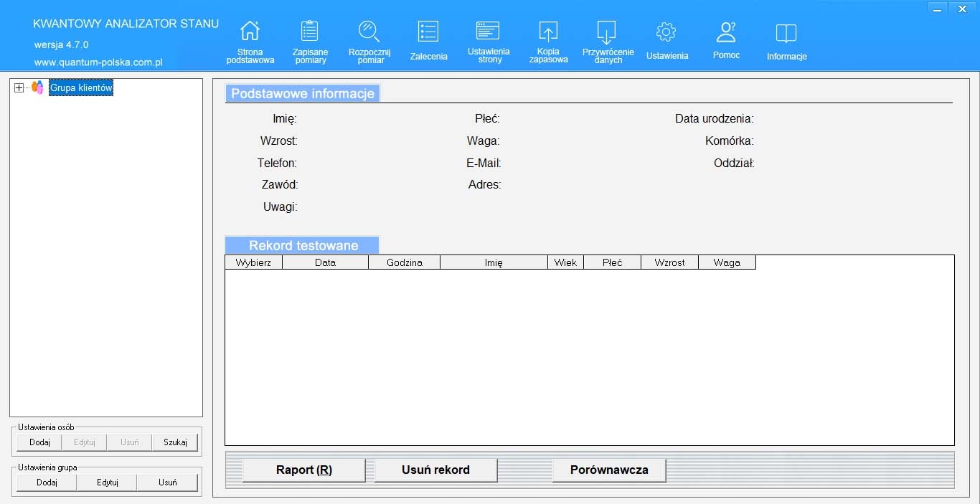980x504 pixels.
Task: Click Szukaj button
Action: [175, 442]
